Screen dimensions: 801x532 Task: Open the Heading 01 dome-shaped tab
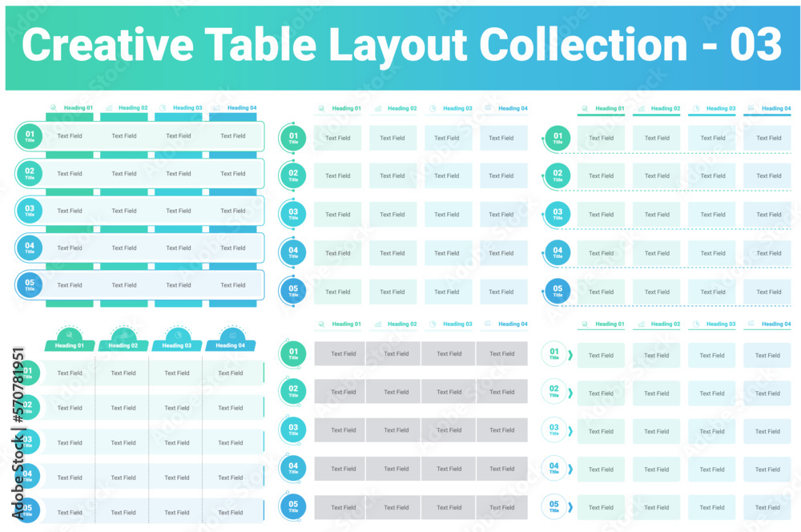pos(70,340)
